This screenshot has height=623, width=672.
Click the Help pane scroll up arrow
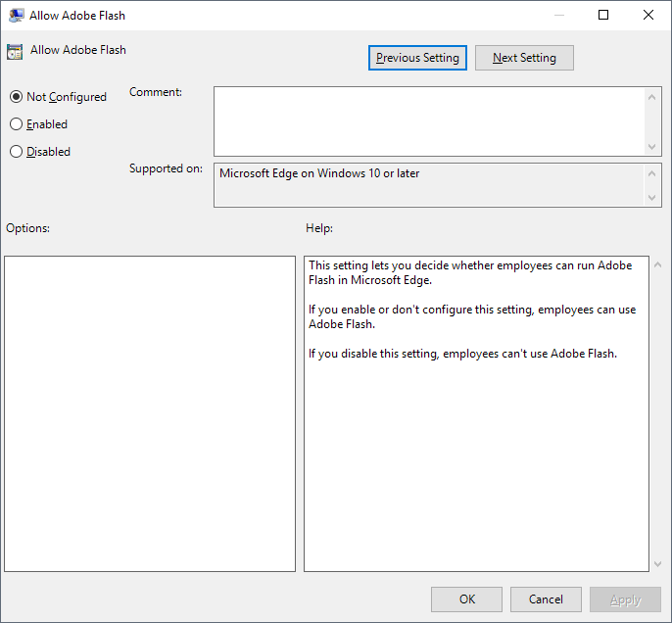pos(658,265)
